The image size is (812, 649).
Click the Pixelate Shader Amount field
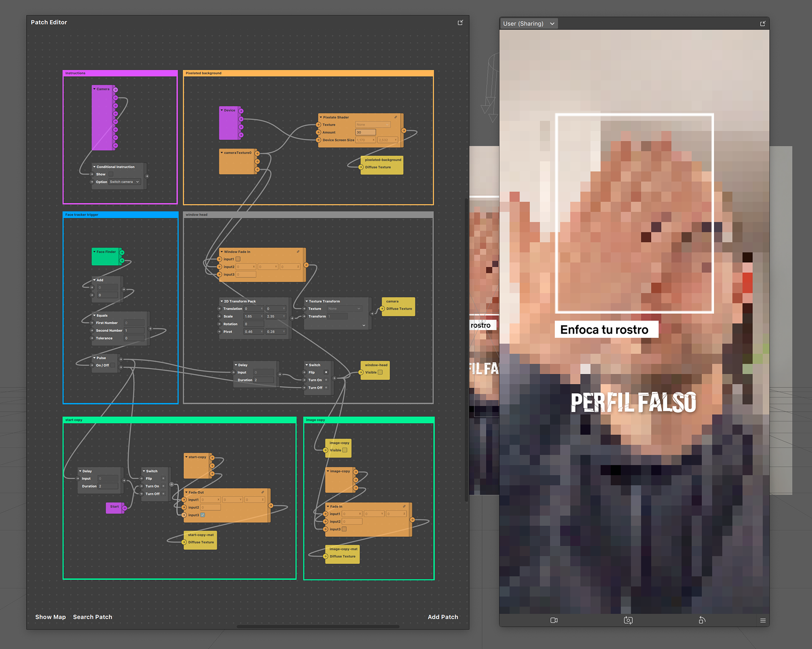pyautogui.click(x=365, y=132)
